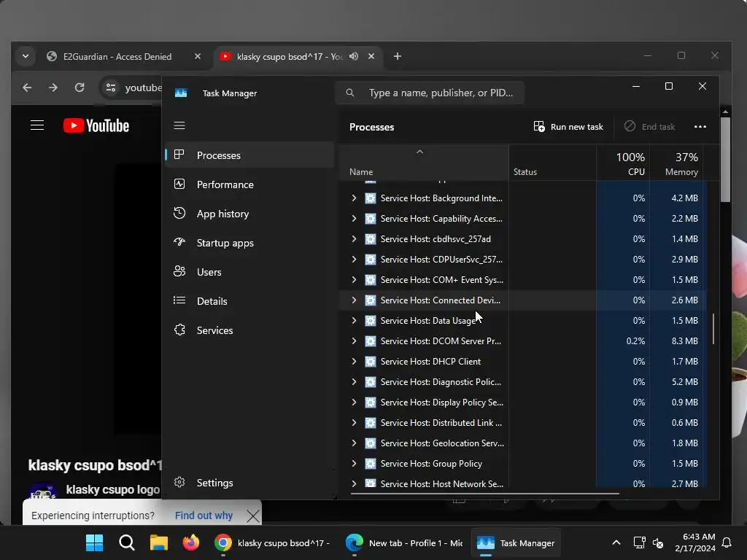Open Windows taskbar Search
This screenshot has height=560, width=747.
point(127,542)
